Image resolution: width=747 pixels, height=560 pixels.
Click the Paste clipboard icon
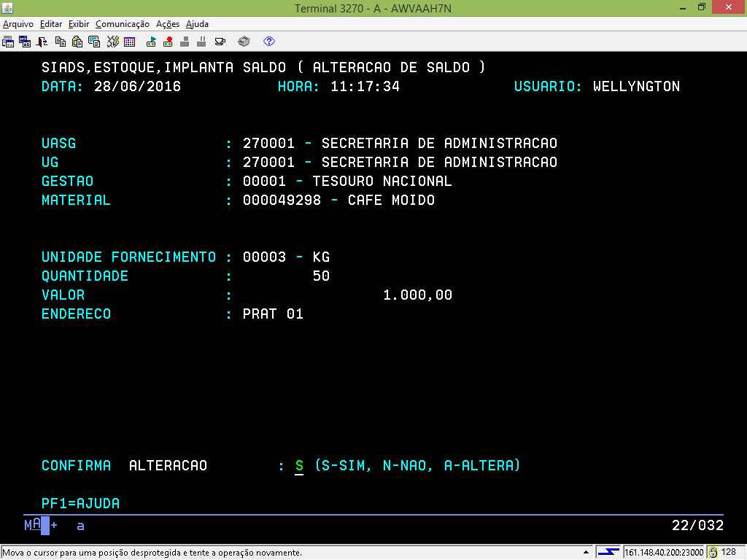coord(77,42)
